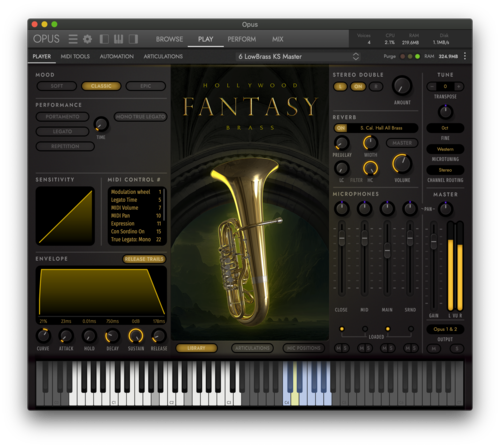
Task: Click the Master Gain fader
Action: pos(434,242)
